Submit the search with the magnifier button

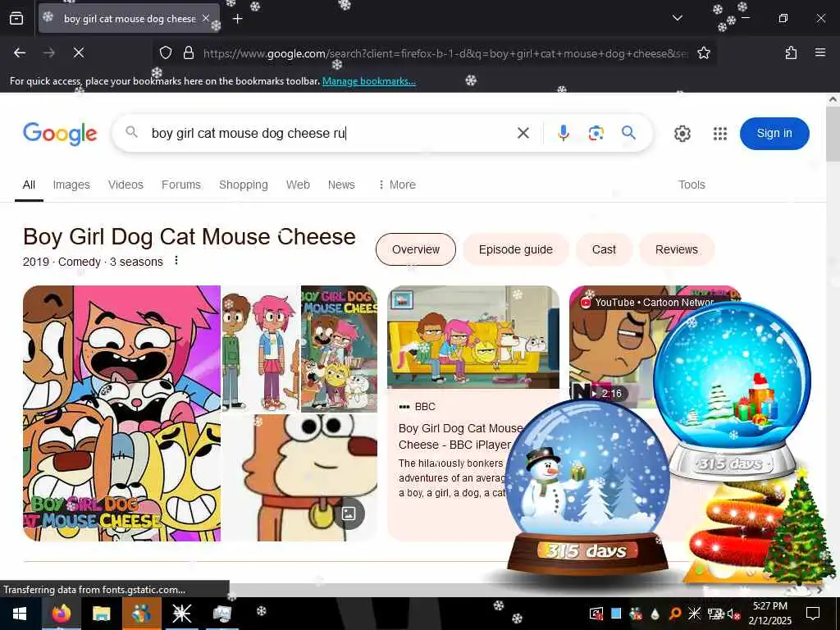coord(628,132)
